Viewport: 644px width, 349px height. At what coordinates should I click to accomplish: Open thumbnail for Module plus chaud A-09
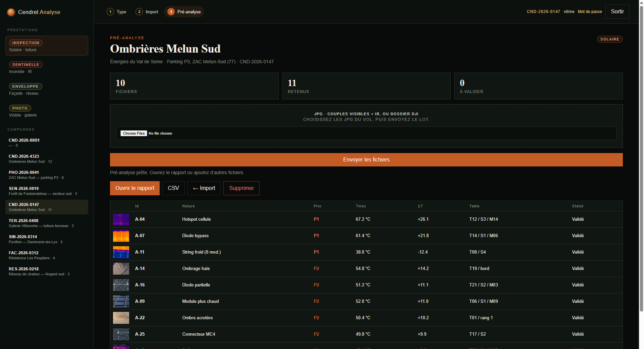[121, 302]
